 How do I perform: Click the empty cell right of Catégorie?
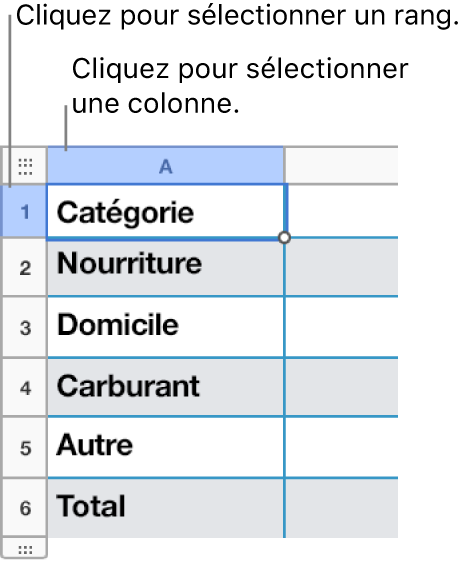pyautogui.click(x=341, y=211)
